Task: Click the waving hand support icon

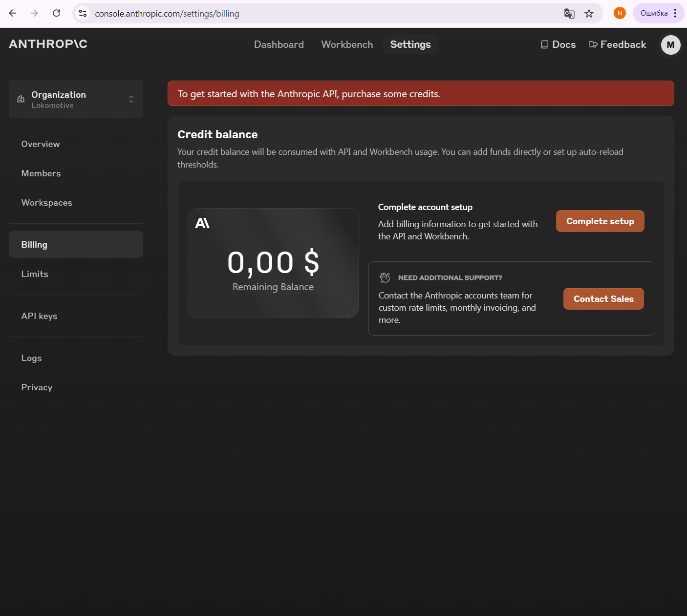Action: [385, 277]
